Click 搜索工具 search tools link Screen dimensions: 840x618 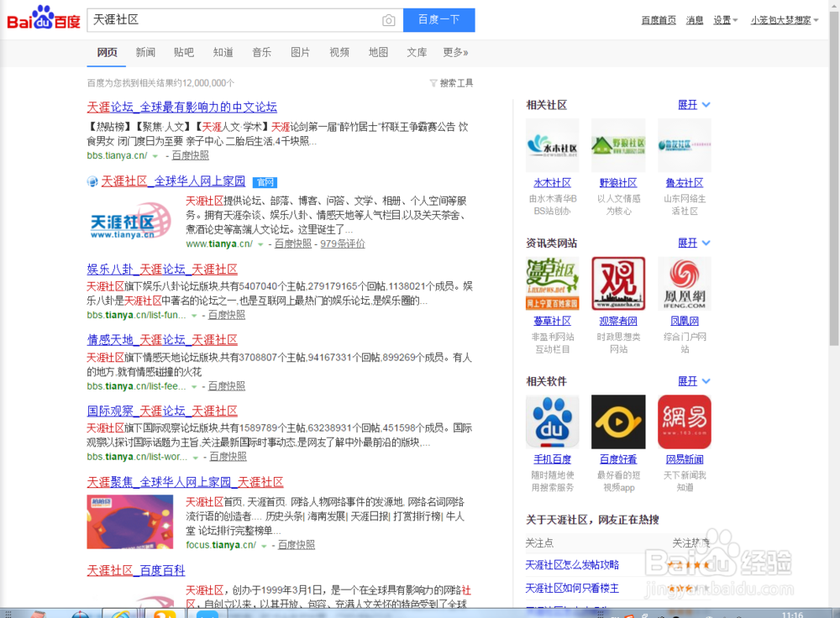456,83
